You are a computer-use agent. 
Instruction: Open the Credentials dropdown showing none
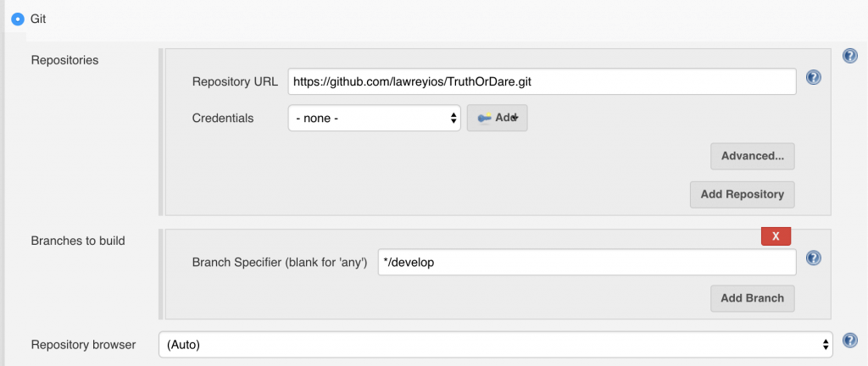(374, 119)
